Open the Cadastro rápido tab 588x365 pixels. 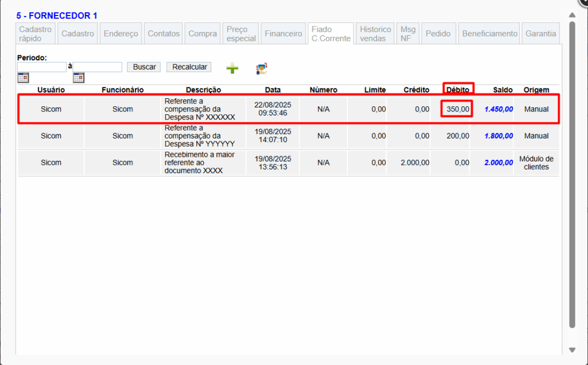click(35, 33)
